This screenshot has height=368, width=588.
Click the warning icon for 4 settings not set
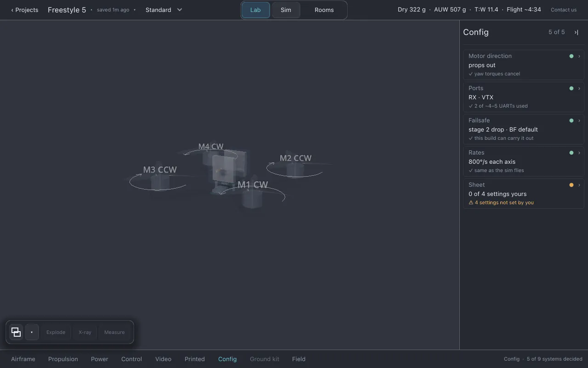pyautogui.click(x=471, y=202)
